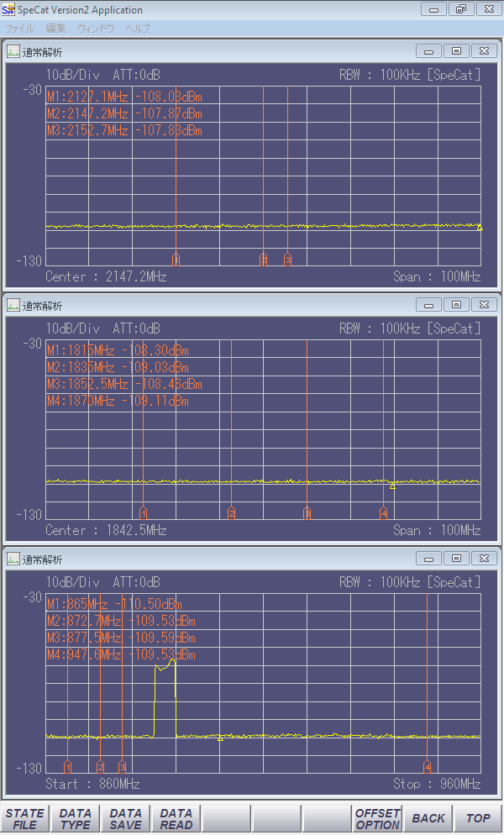Click the RBW : 100KHz label in middle graph
The height and width of the screenshot is (835, 504).
click(x=380, y=328)
